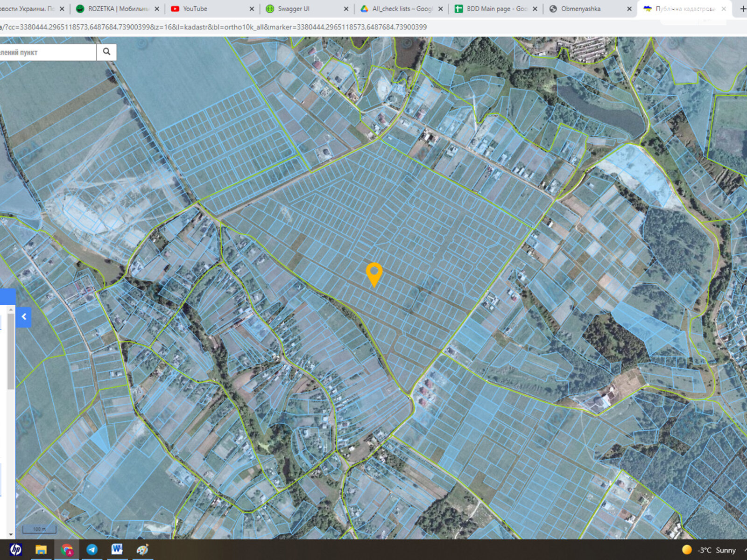Open File Explorer from the taskbar
747x560 pixels.
click(x=41, y=550)
